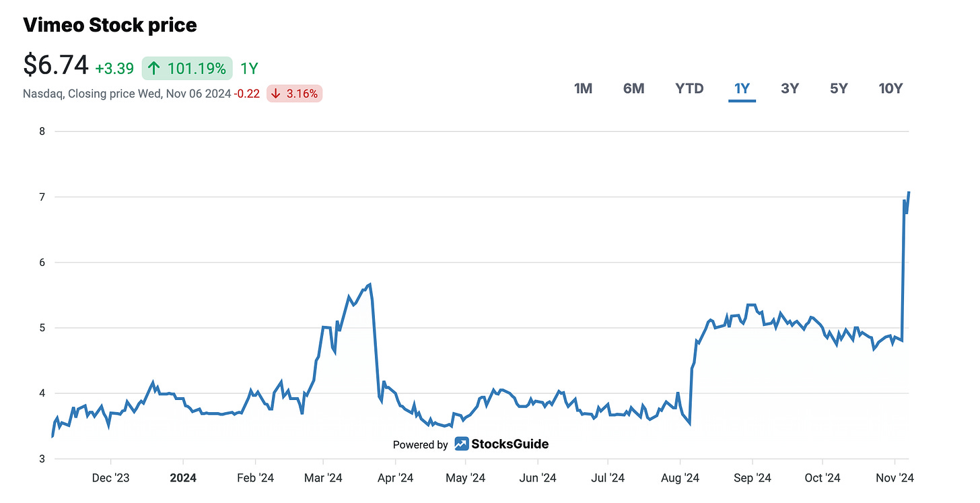Open the 10Y price history
Viewport: 980px width, 503px height.
coord(890,88)
